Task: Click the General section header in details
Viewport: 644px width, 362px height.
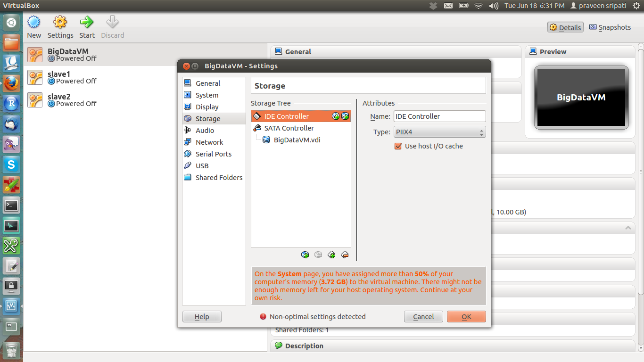Action: click(396, 52)
